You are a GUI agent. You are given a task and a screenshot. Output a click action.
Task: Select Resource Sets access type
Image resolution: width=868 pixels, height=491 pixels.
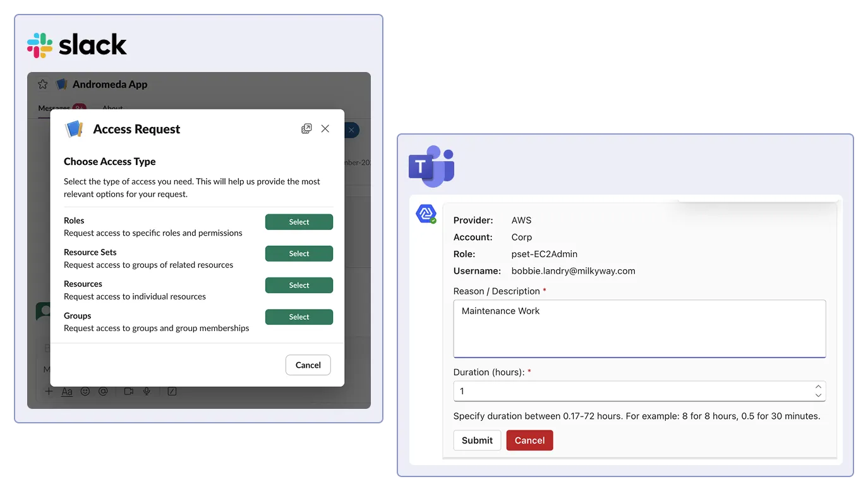299,253
